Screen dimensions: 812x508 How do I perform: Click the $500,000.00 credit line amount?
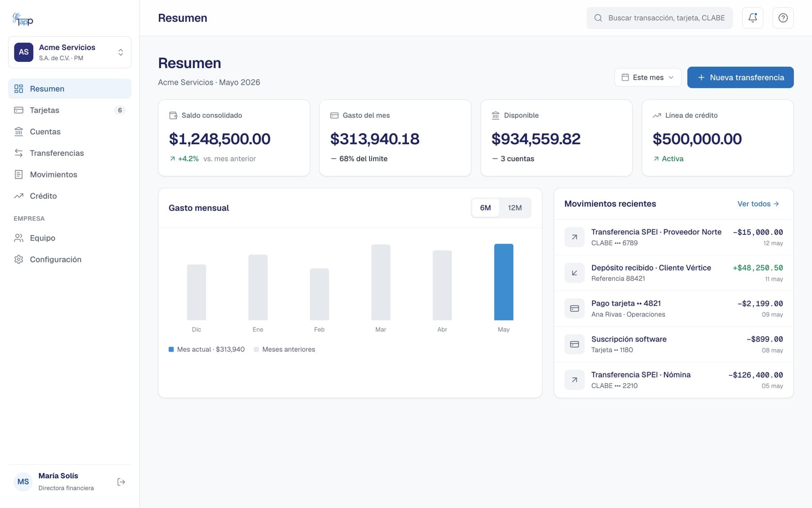point(697,139)
